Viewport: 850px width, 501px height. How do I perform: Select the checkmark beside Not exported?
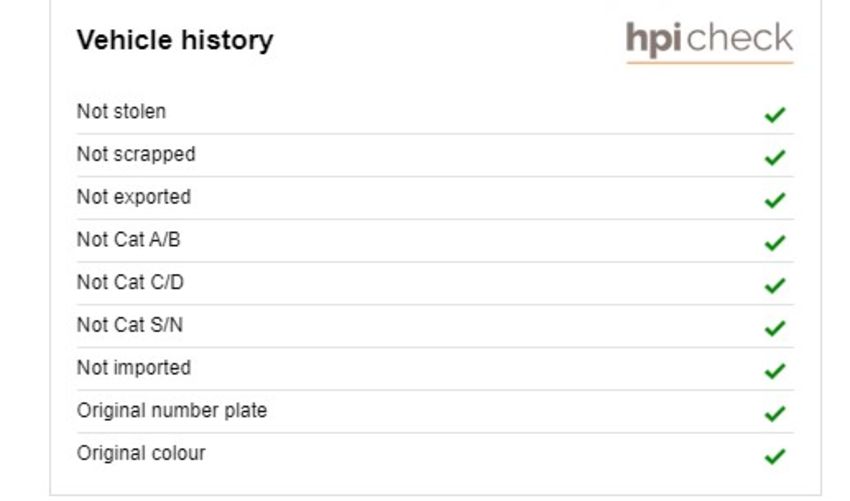tap(775, 201)
